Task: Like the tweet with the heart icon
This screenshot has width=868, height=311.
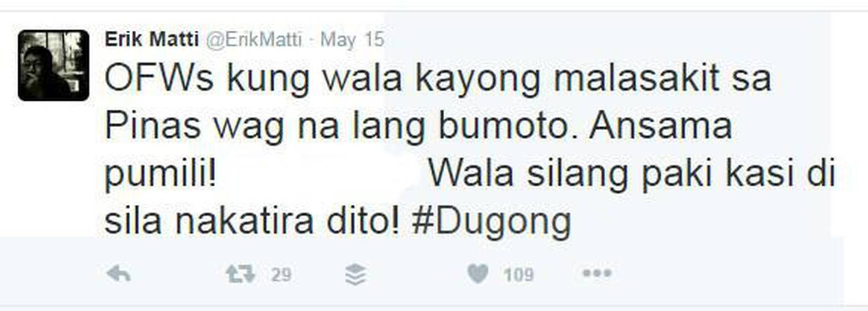Action: (x=477, y=275)
